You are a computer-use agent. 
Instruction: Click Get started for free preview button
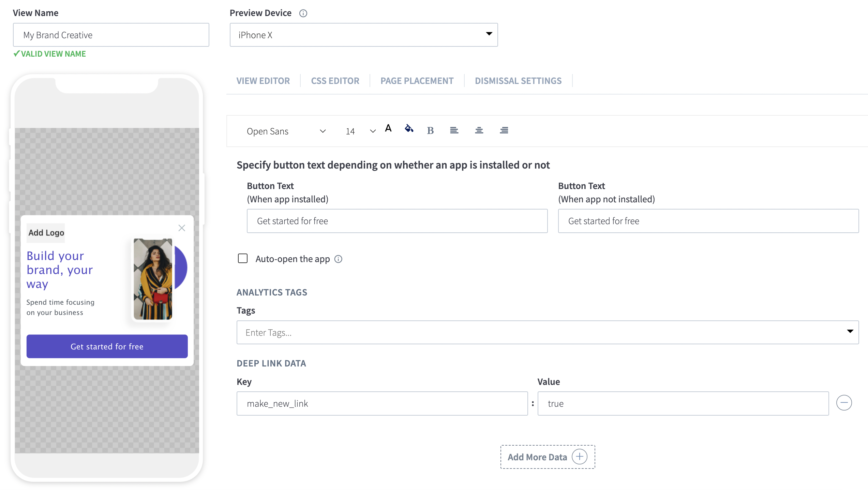(x=107, y=346)
